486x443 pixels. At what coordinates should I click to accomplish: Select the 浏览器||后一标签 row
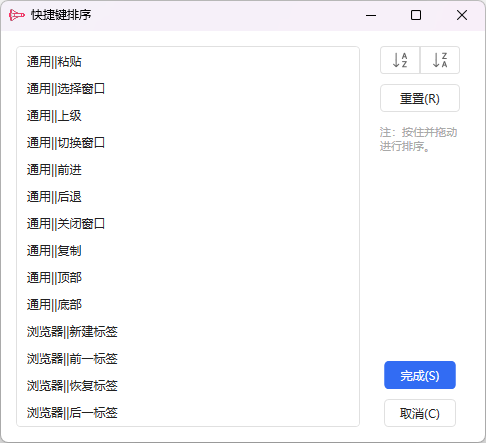(188, 413)
